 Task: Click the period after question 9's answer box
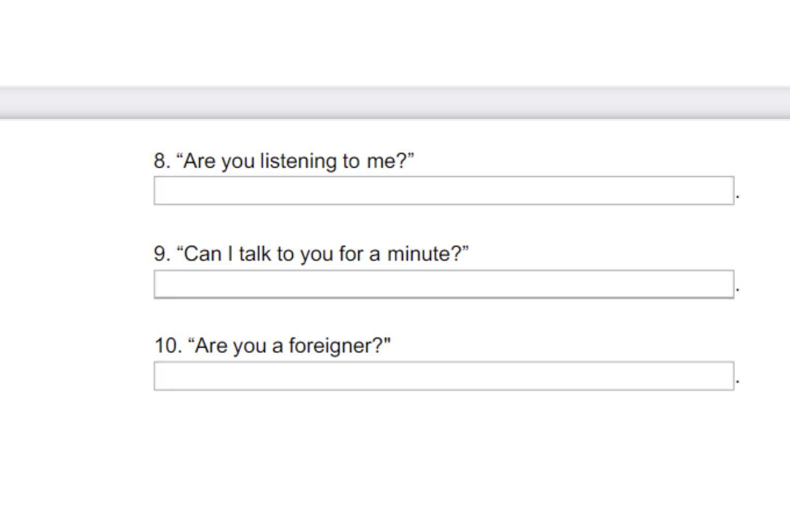[738, 290]
